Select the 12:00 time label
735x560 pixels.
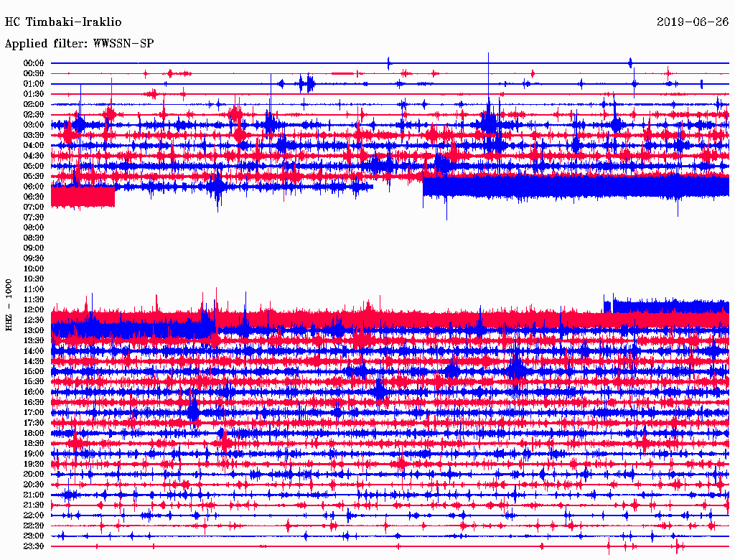pos(34,309)
